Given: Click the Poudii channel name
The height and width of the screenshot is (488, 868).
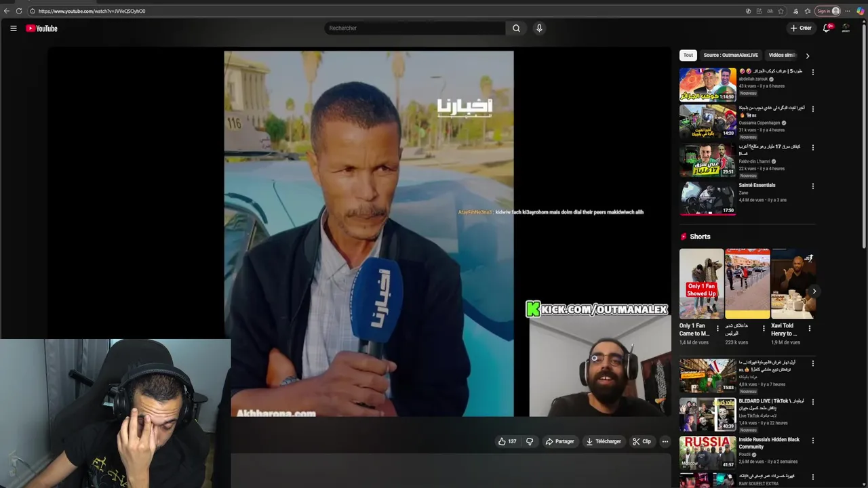Looking at the screenshot, I should (x=745, y=455).
